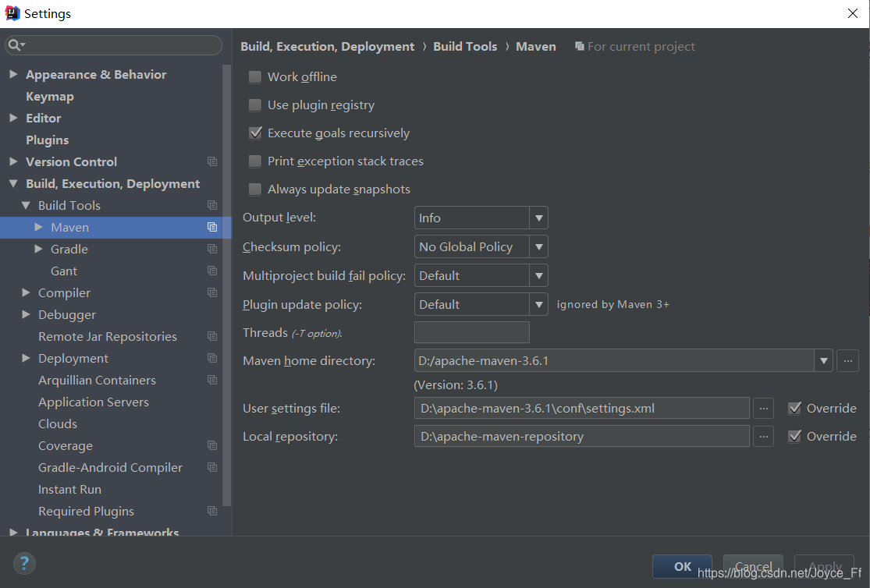
Task: Expand the Version Control tree node
Action: pos(13,161)
